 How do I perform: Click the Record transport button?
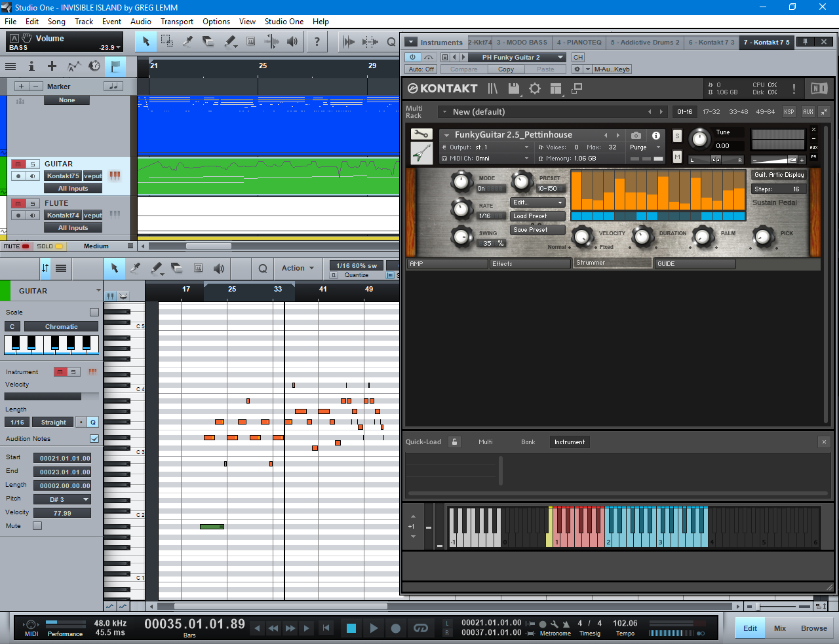click(396, 628)
